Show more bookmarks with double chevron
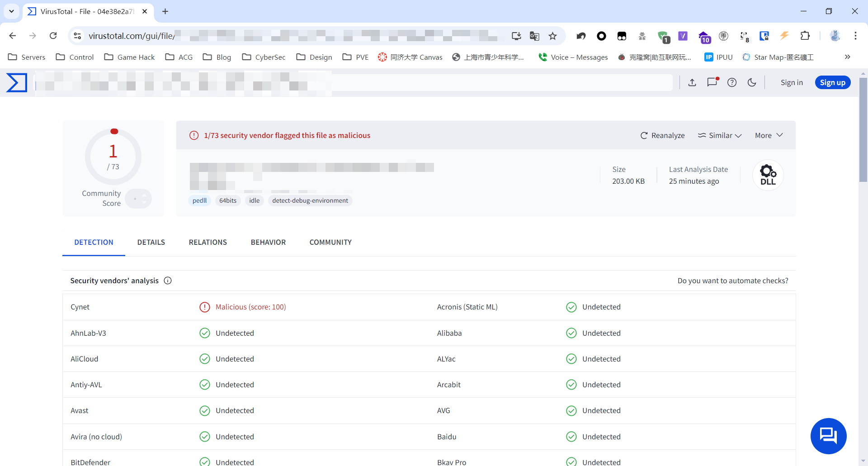868x466 pixels. pos(848,57)
